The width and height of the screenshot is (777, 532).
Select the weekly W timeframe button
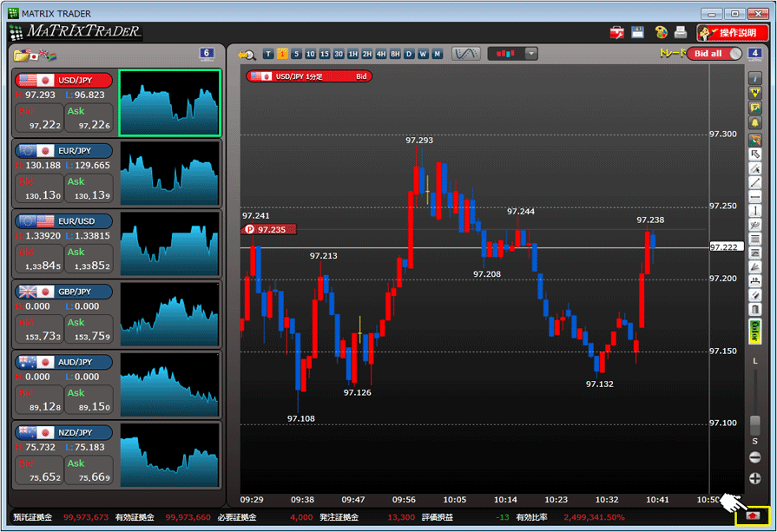(423, 54)
